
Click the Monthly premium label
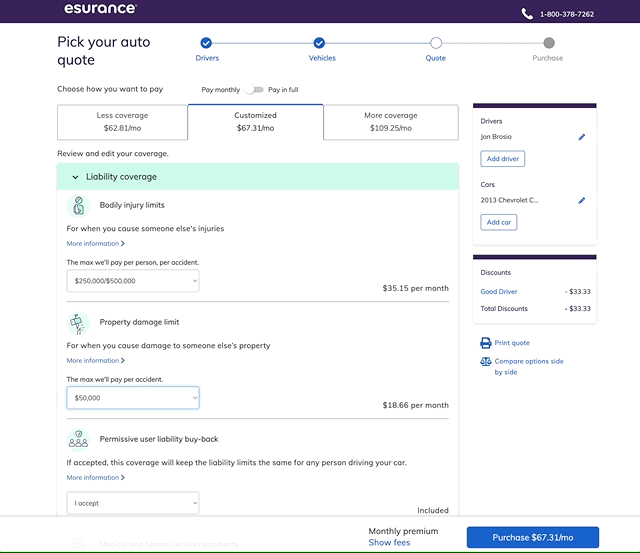click(403, 531)
